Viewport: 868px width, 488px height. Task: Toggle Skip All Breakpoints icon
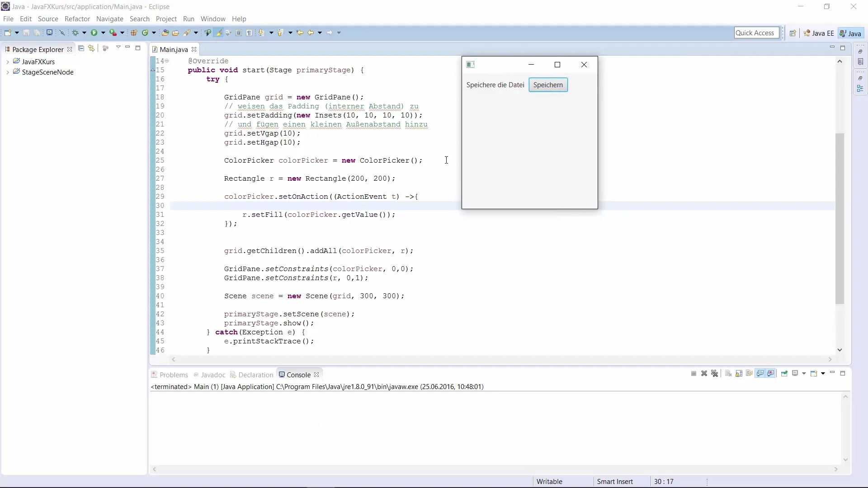point(62,33)
